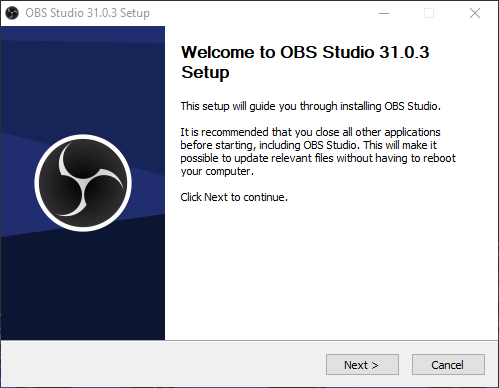
Task: Click the "possible to update relevant files" line
Action: 318,158
